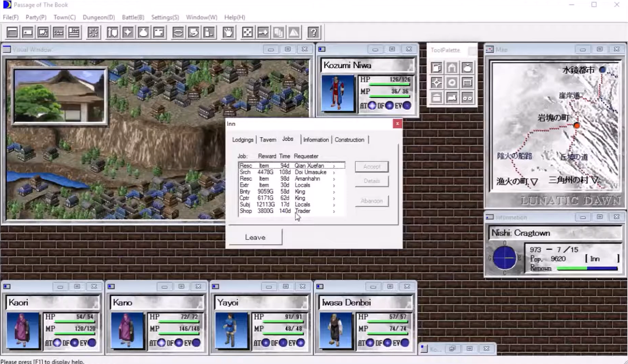Switch to the Construction tab
The width and height of the screenshot is (628, 364).
coord(349,140)
